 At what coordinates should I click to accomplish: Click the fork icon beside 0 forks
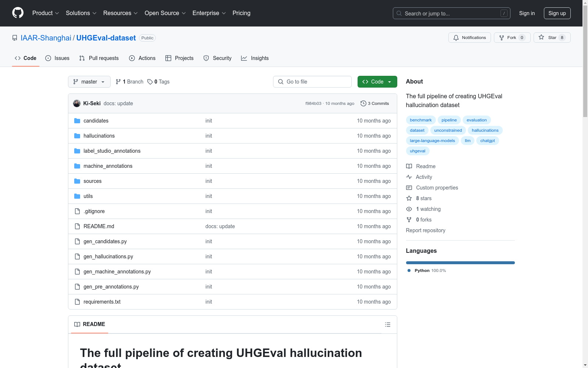(409, 220)
